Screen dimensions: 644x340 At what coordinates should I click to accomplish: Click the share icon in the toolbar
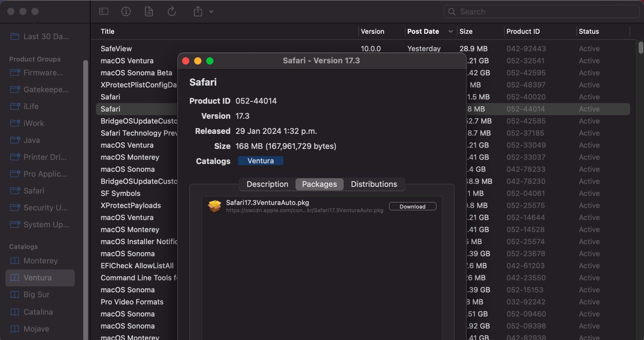tap(198, 12)
